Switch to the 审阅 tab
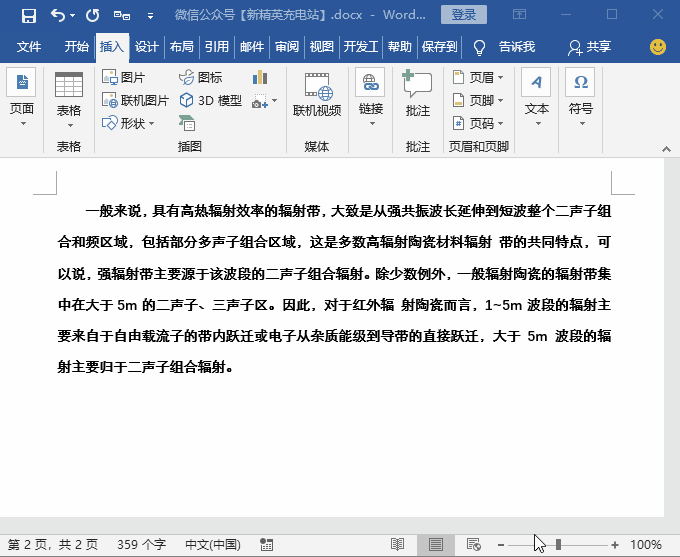This screenshot has width=680, height=557. pyautogui.click(x=287, y=46)
